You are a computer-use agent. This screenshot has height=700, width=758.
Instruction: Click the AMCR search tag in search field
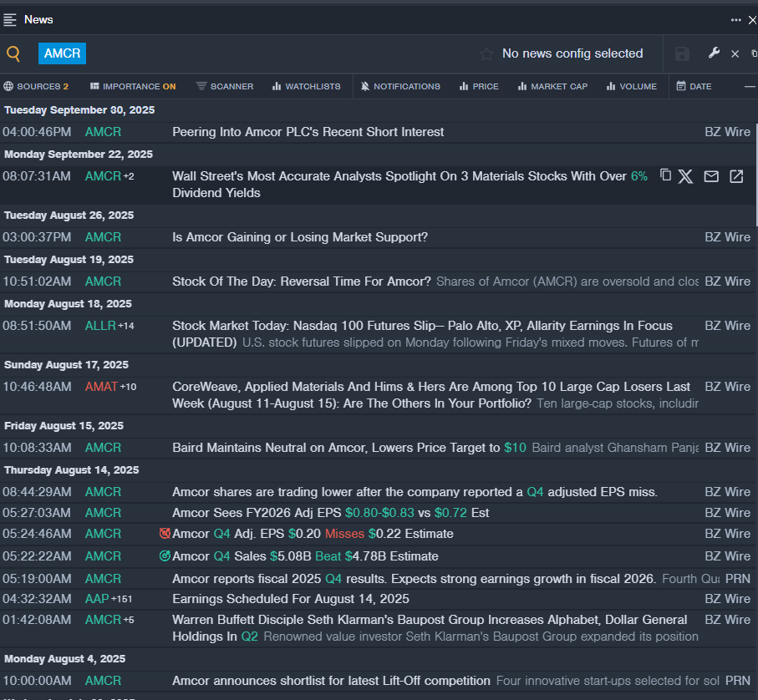63,53
